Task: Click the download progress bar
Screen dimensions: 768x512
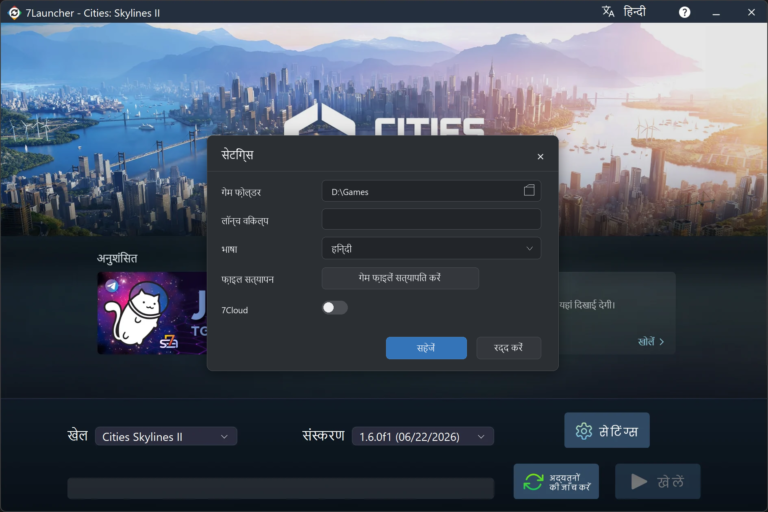Action: [281, 488]
